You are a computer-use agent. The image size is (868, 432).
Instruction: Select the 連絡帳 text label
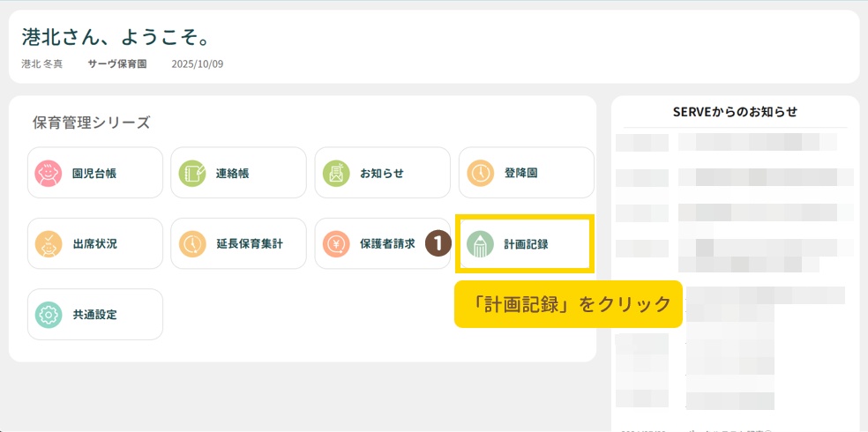tap(232, 174)
